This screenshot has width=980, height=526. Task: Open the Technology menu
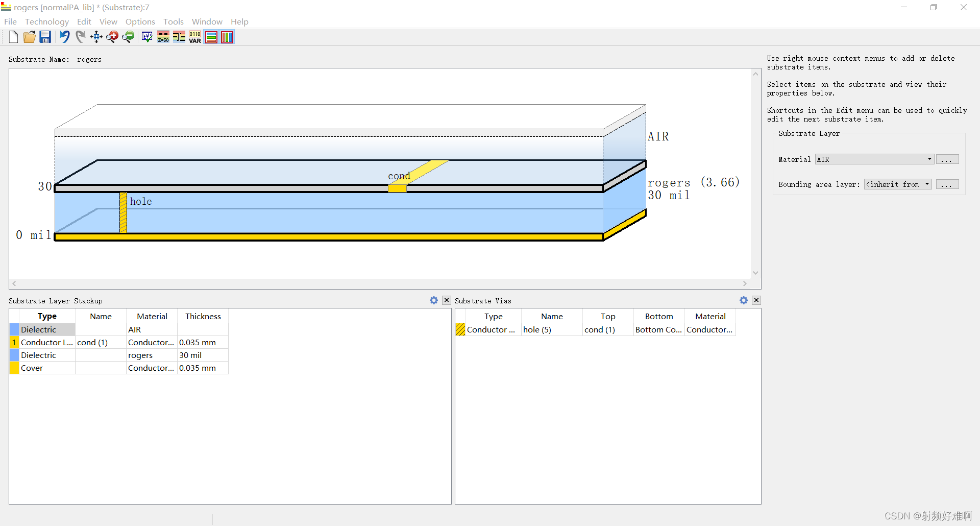[47, 21]
